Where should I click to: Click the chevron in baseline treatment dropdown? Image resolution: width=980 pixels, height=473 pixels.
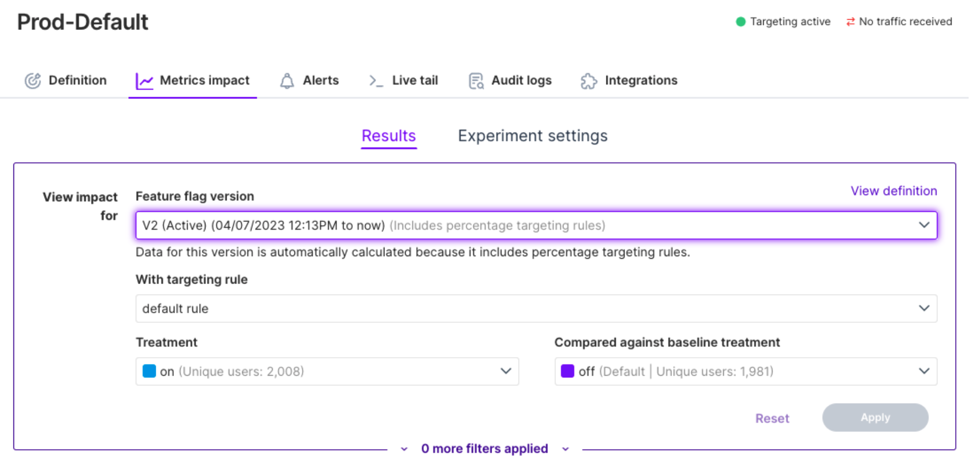click(x=924, y=371)
